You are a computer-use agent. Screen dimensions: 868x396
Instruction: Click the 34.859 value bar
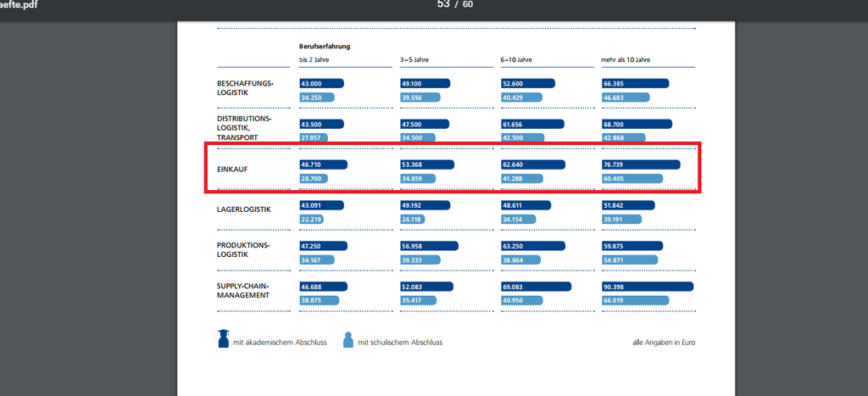418,178
